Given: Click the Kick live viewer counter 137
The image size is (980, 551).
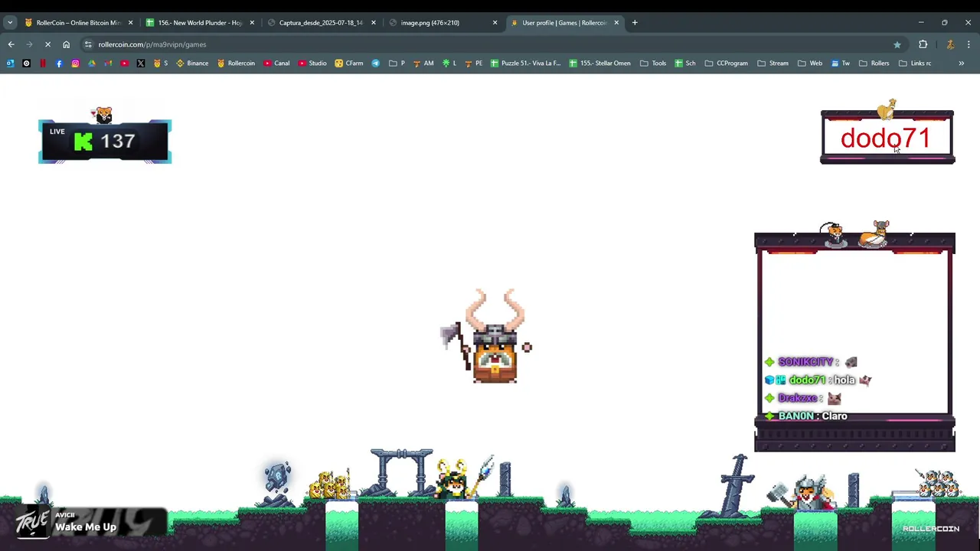Looking at the screenshot, I should (105, 142).
